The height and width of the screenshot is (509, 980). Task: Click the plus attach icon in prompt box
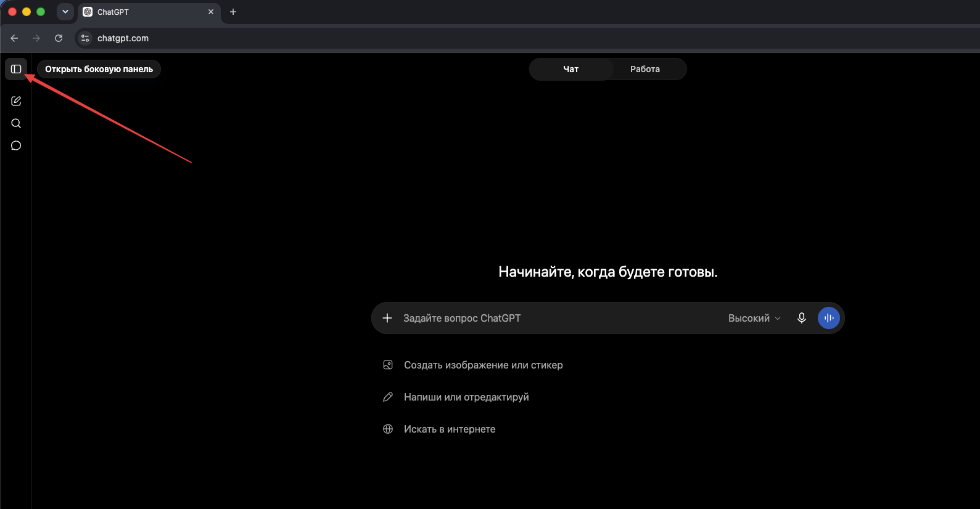387,318
